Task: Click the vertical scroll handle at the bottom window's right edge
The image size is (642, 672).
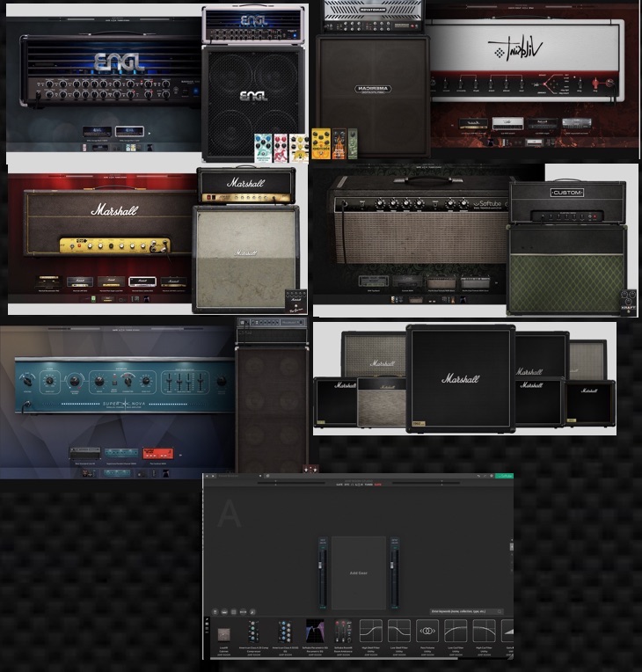Action: click(511, 547)
